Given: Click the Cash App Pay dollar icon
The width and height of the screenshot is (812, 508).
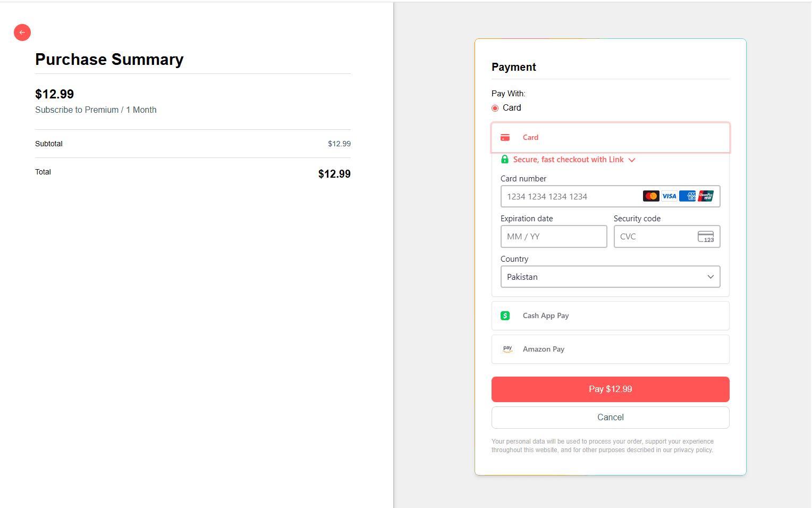Looking at the screenshot, I should (x=505, y=315).
